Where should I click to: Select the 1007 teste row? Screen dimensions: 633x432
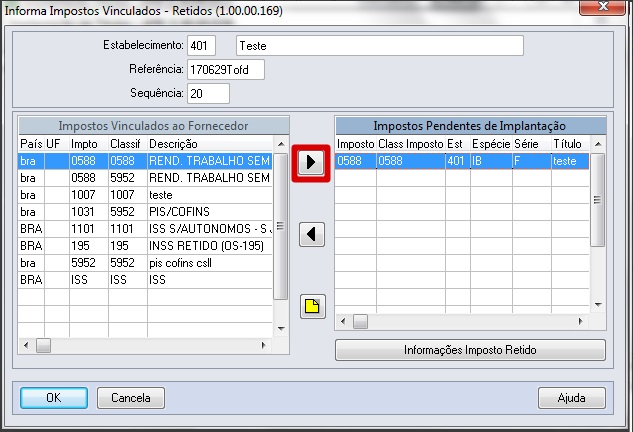point(145,195)
